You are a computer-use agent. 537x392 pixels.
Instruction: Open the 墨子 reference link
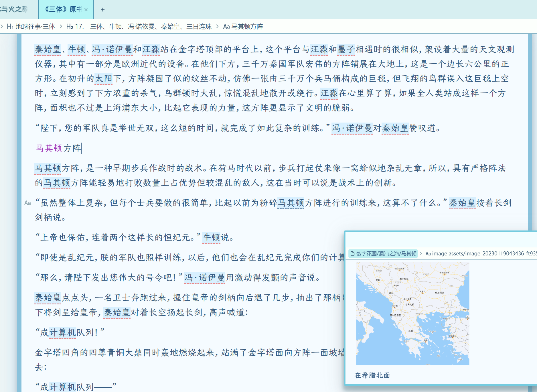(346, 49)
